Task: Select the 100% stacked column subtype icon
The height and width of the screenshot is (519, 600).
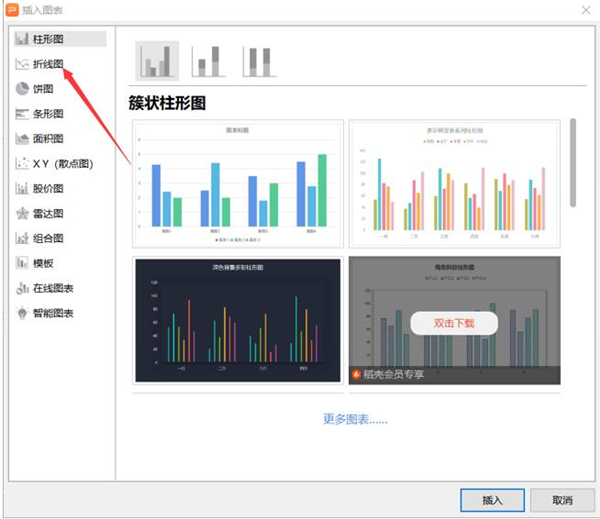Action: [258, 61]
